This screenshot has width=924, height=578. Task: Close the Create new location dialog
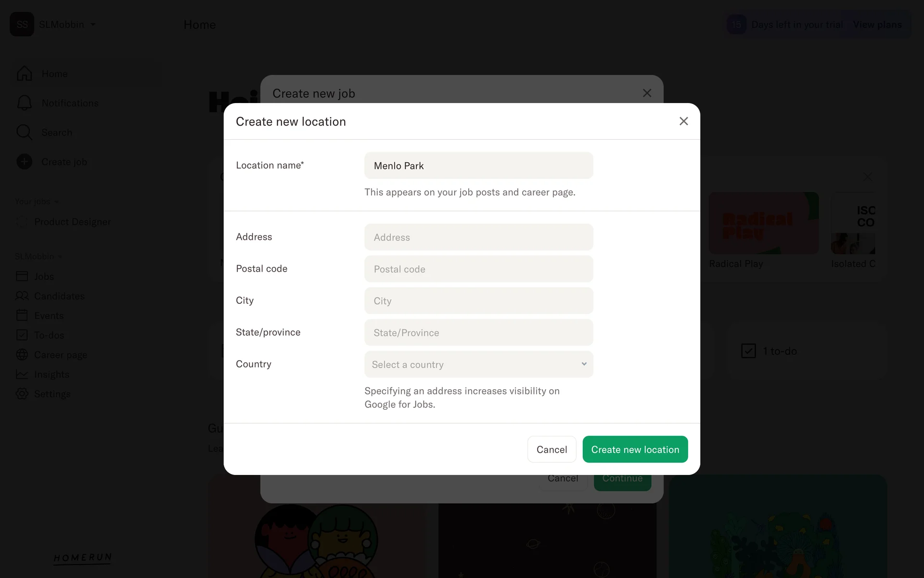tap(683, 121)
